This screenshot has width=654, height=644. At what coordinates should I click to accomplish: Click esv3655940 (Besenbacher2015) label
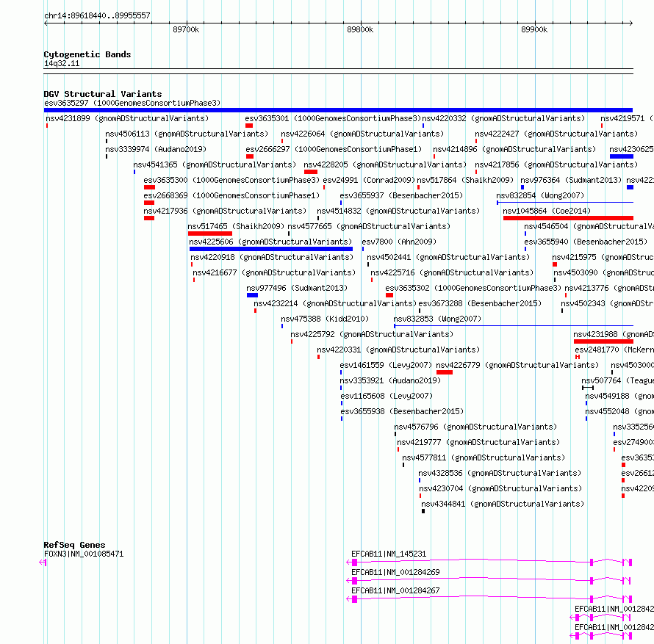586,242
